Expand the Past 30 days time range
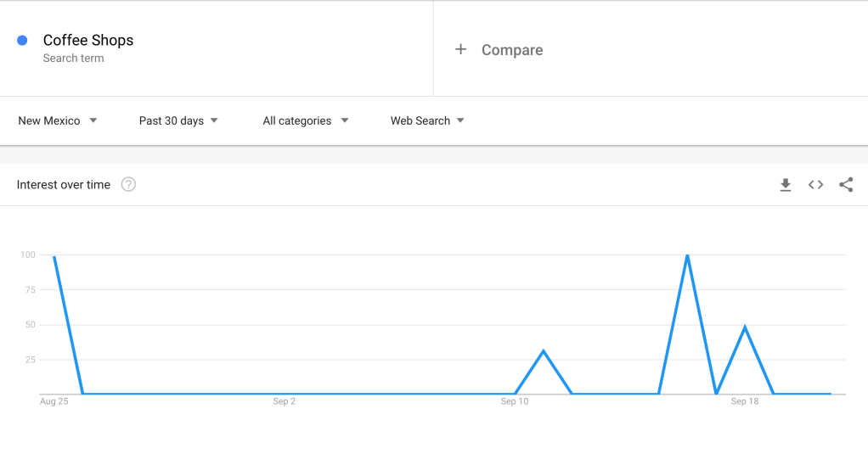The height and width of the screenshot is (459, 868). 178,121
